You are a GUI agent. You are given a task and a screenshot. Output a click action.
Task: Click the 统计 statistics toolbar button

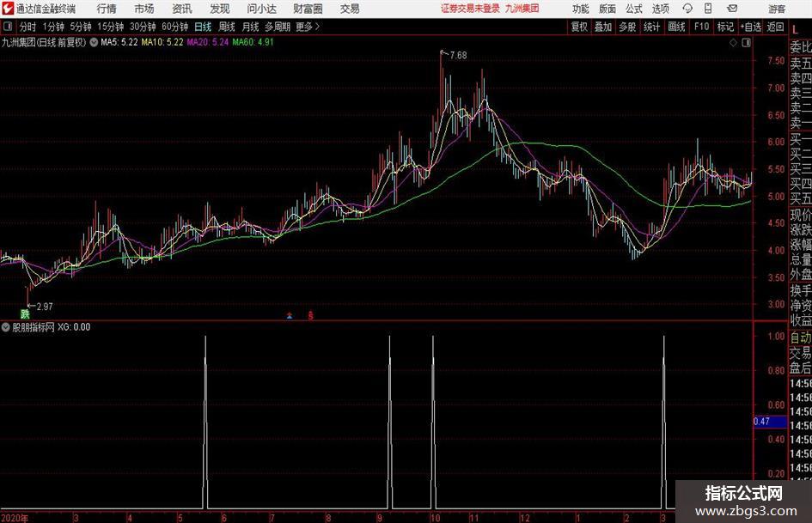point(652,27)
